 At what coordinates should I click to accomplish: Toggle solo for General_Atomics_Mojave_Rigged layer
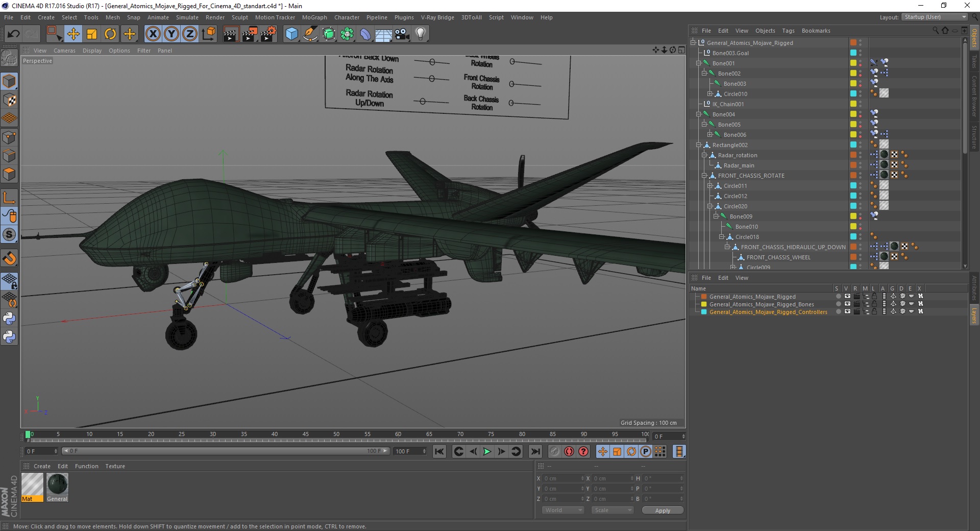pos(838,297)
